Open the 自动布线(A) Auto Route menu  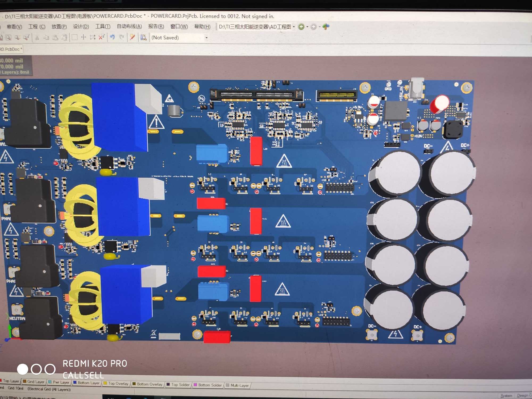pos(129,26)
